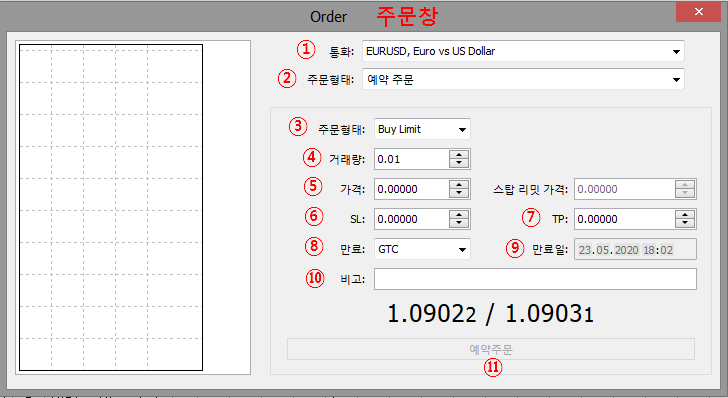Screen dimensions: 728x398
Task: Click the 만료일 date field 23.05.2020
Action: point(635,249)
